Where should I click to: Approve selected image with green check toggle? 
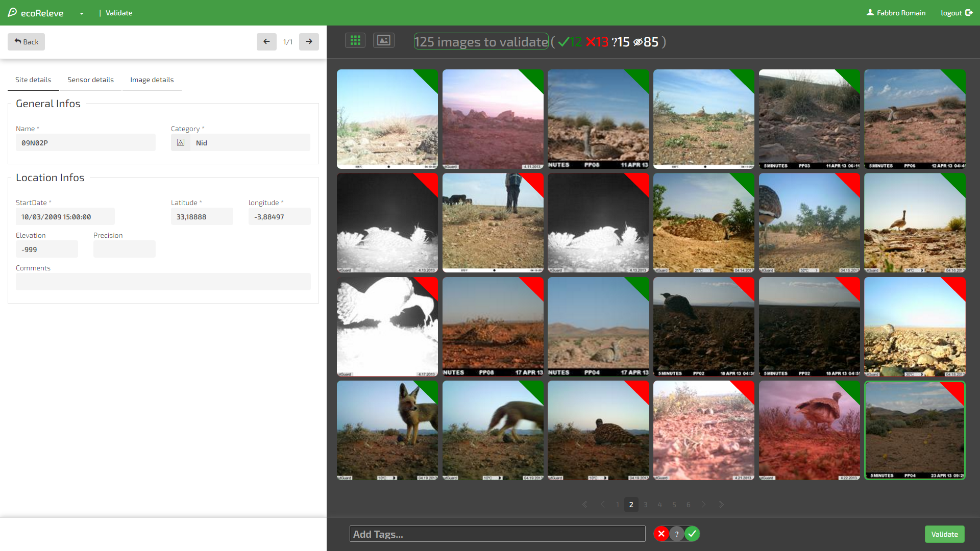coord(692,534)
